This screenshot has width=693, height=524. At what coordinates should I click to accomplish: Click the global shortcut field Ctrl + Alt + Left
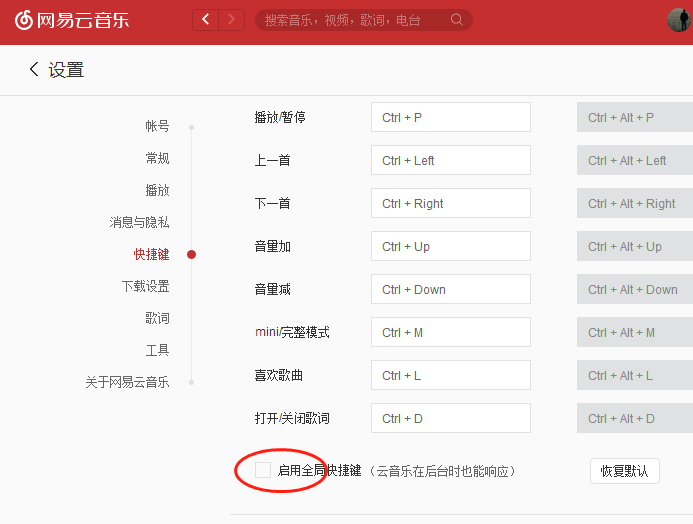pos(635,160)
